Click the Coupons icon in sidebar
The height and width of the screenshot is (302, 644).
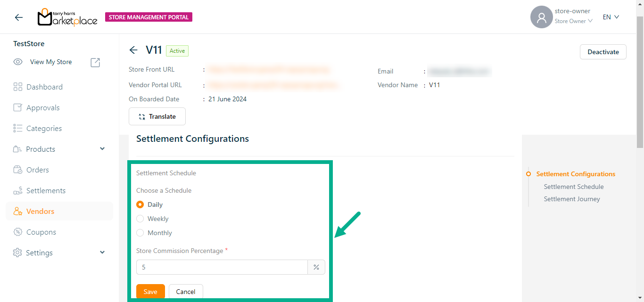pos(18,232)
